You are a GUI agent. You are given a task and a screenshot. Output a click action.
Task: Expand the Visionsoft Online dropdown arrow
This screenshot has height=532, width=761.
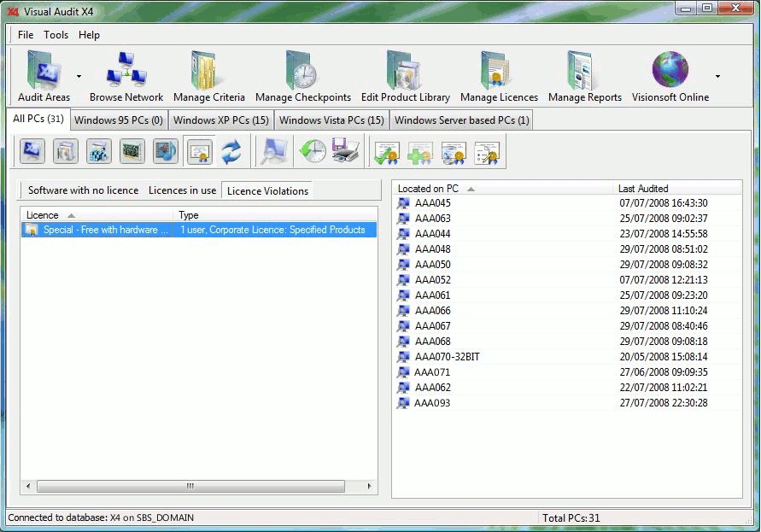pos(717,76)
